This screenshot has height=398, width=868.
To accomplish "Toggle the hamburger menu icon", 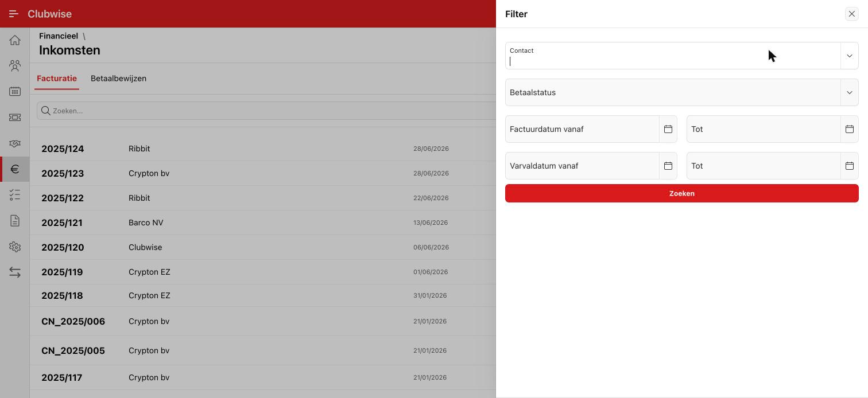I will pos(14,14).
